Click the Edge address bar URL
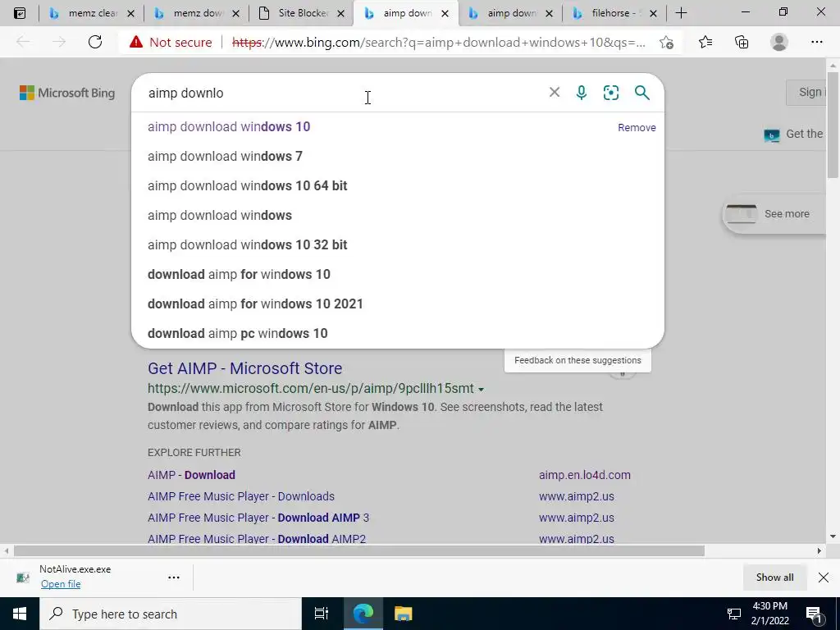This screenshot has width=840, height=630. 438,43
